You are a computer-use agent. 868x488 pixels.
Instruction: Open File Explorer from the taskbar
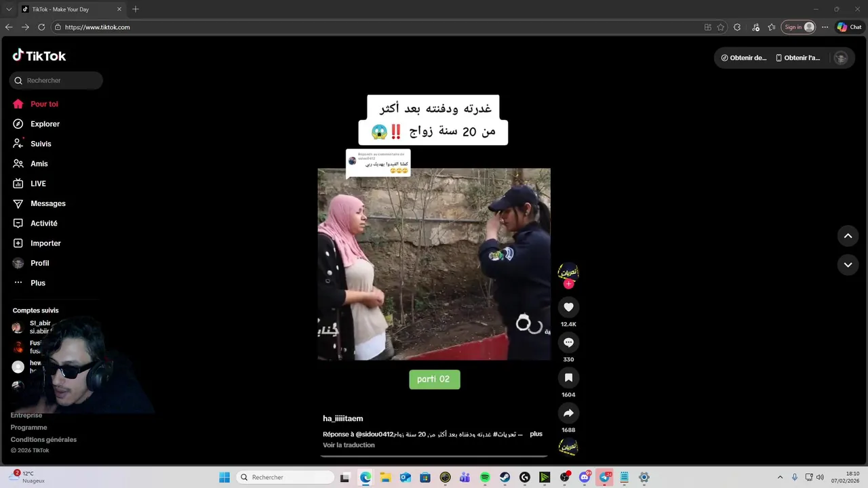[x=385, y=477]
